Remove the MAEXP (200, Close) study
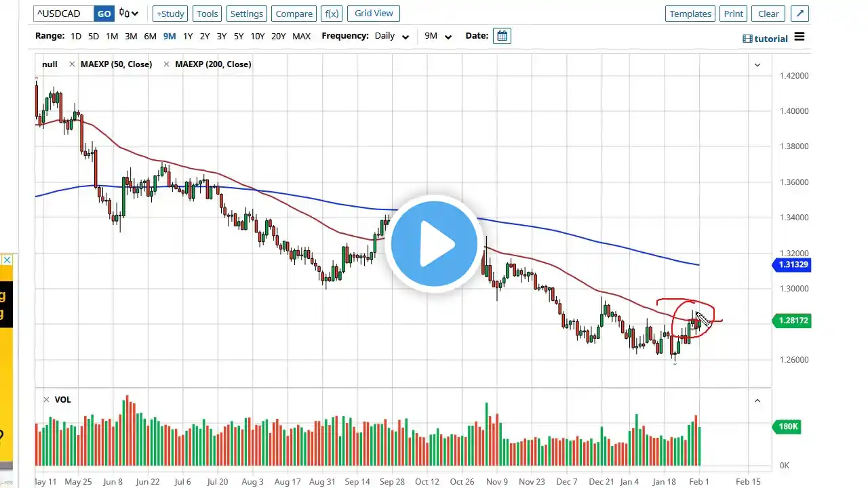The width and height of the screenshot is (868, 488). pyautogui.click(x=167, y=64)
